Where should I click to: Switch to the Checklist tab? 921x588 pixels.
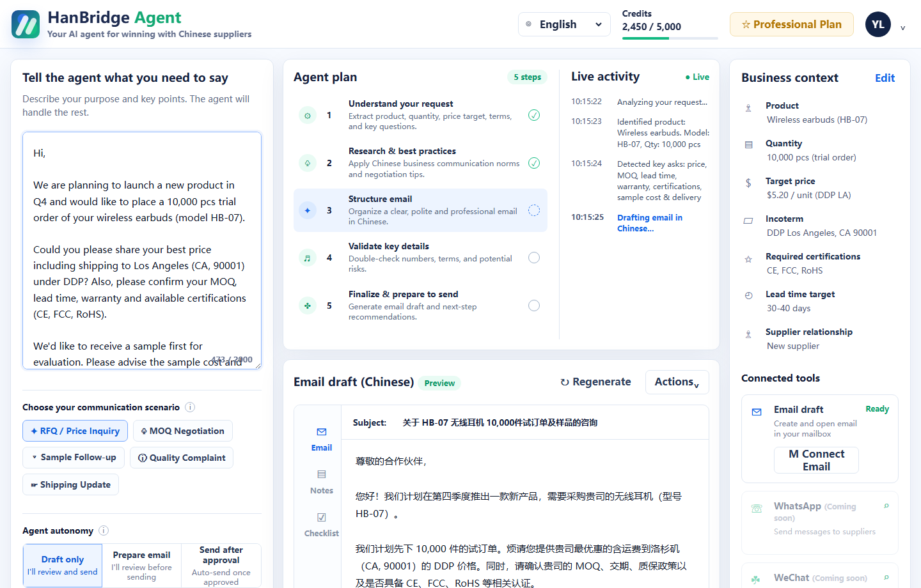(x=322, y=525)
